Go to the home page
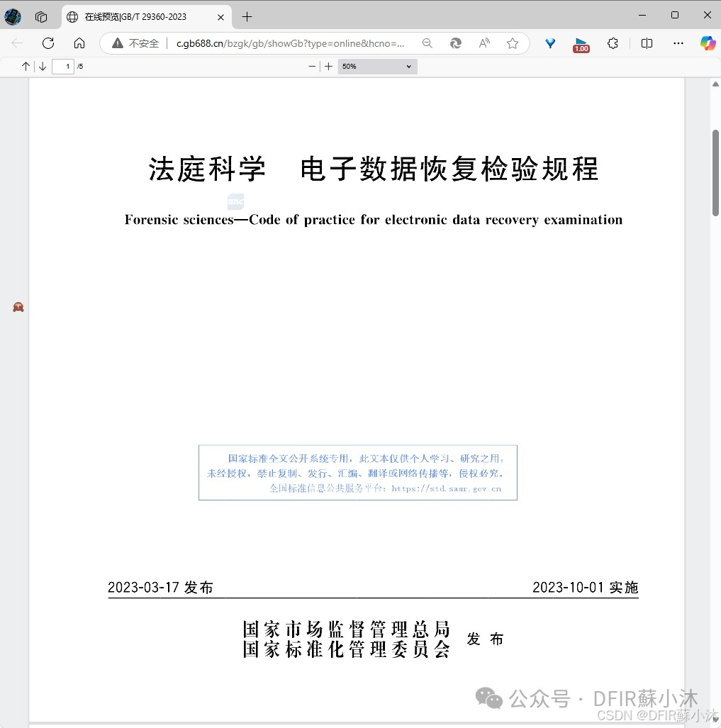 79,43
